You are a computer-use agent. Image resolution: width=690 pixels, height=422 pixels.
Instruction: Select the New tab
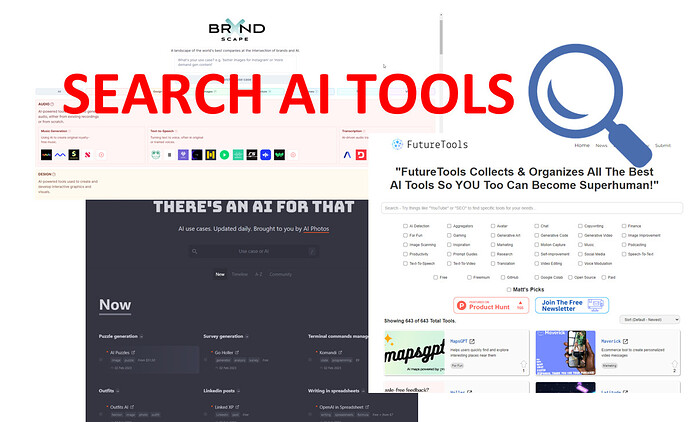tap(220, 274)
